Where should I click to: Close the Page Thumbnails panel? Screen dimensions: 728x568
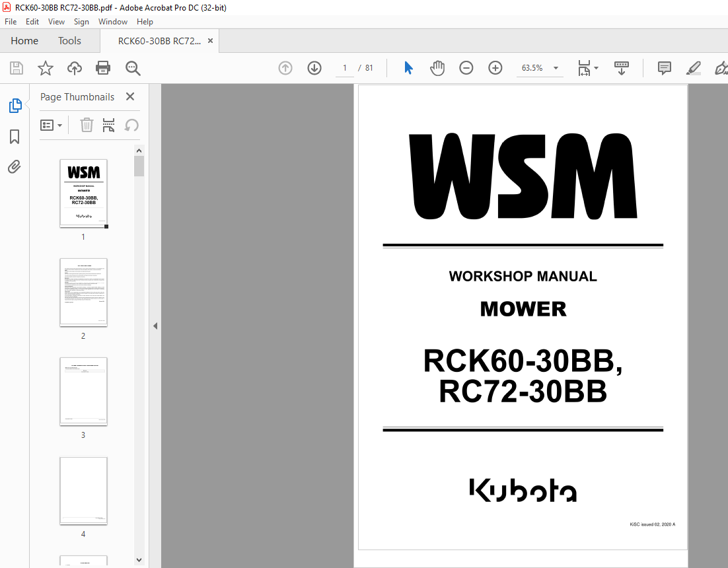130,96
